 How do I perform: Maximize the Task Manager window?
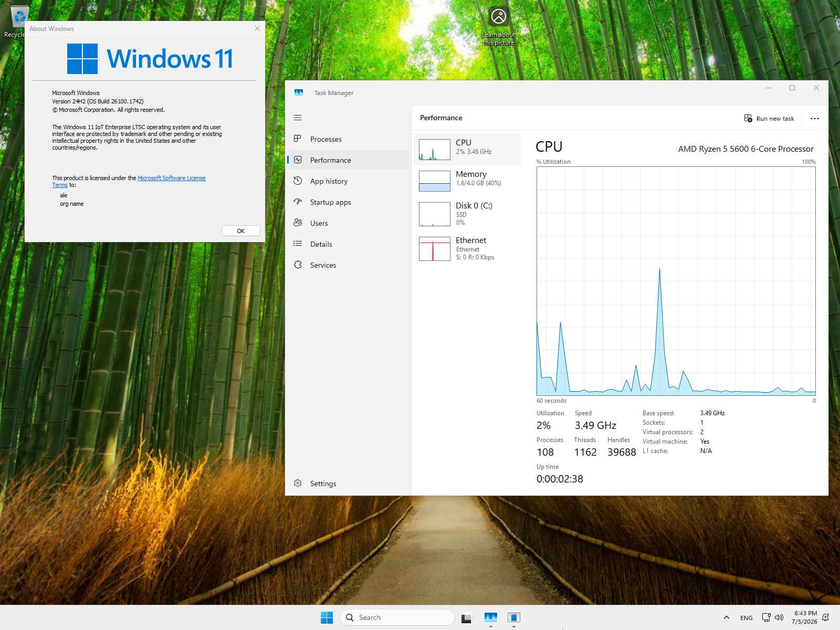coord(792,88)
